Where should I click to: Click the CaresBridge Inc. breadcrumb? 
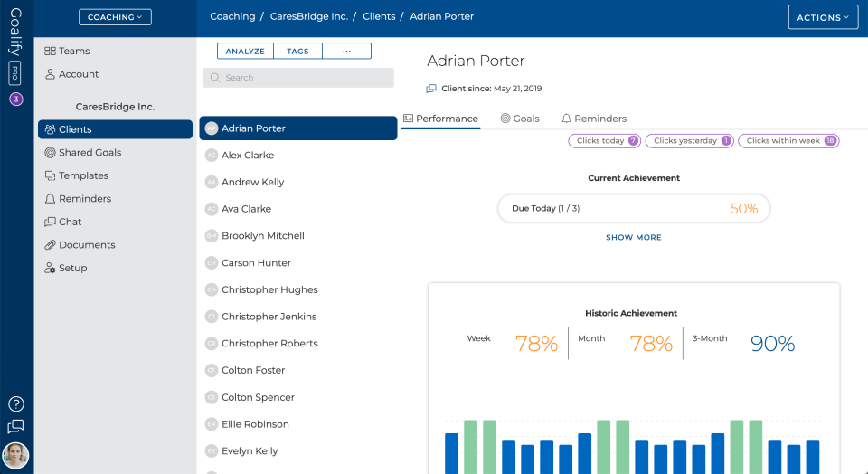point(309,16)
